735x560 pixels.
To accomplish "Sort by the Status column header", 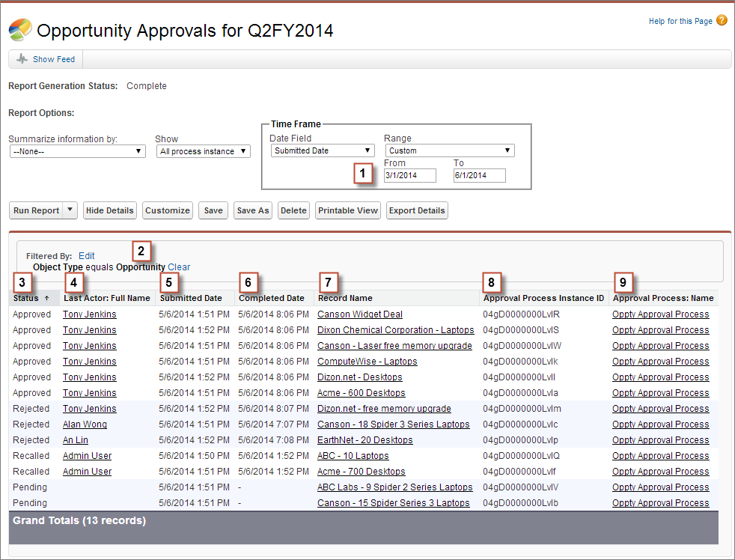I will coord(27,298).
